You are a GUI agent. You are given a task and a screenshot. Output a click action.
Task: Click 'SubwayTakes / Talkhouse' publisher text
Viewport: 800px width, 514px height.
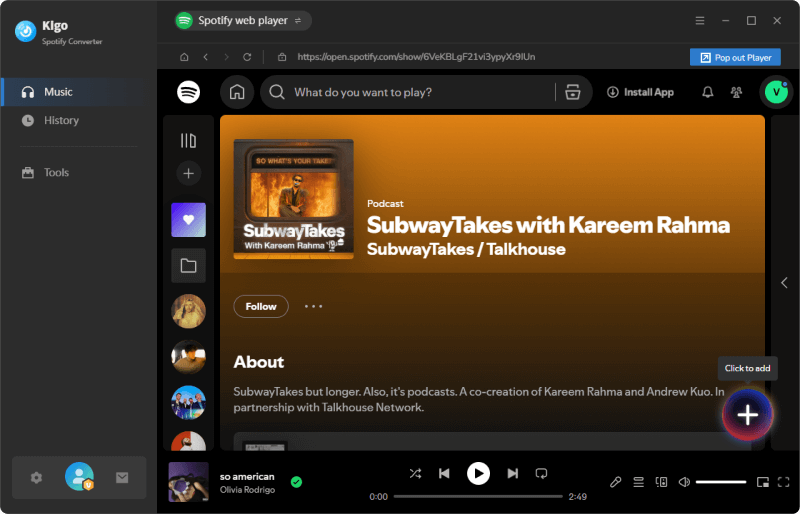[466, 250]
